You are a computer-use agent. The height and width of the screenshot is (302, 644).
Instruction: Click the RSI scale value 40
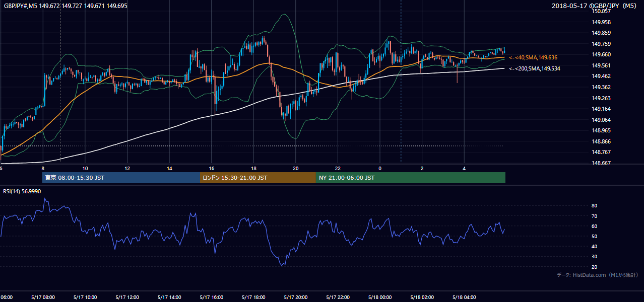595,246
